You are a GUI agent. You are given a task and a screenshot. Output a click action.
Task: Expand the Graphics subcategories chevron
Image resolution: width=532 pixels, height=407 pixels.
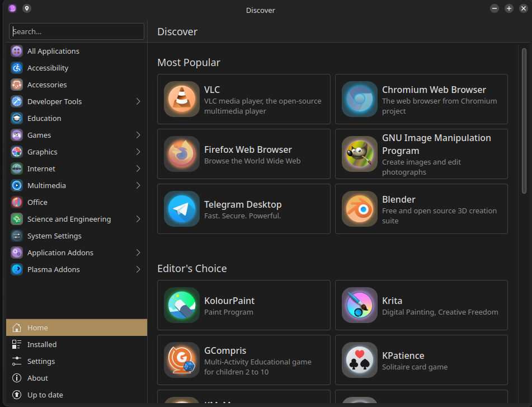click(138, 152)
